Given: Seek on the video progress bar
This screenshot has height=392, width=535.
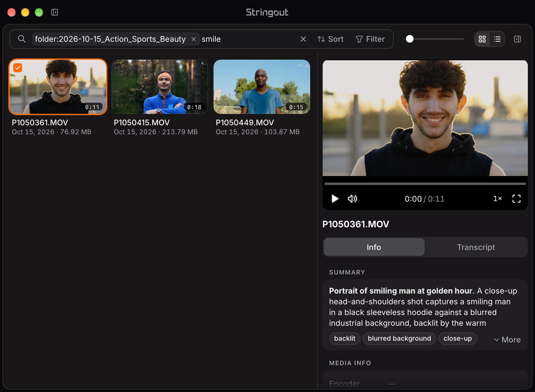Looking at the screenshot, I should point(425,184).
